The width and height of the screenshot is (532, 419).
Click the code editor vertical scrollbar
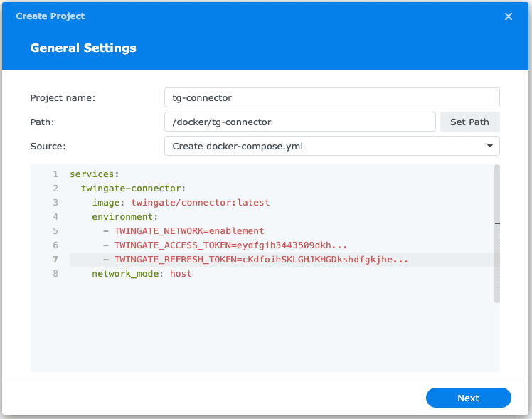496,235
